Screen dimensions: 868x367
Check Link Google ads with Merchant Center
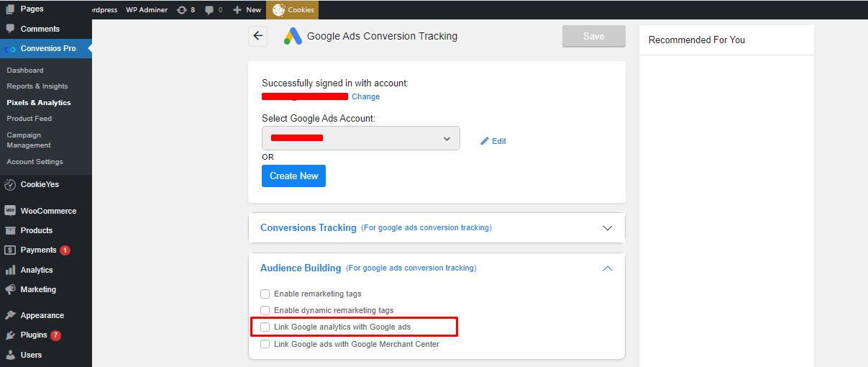point(265,344)
